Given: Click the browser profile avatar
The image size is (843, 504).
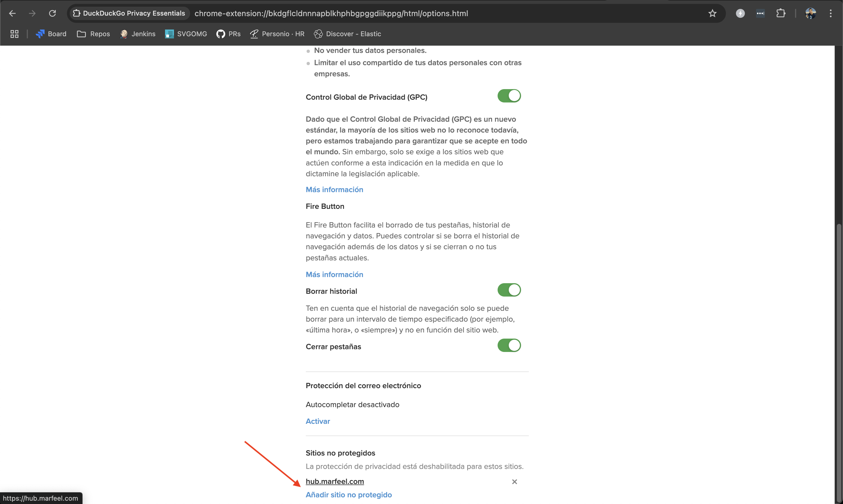Looking at the screenshot, I should tap(811, 13).
